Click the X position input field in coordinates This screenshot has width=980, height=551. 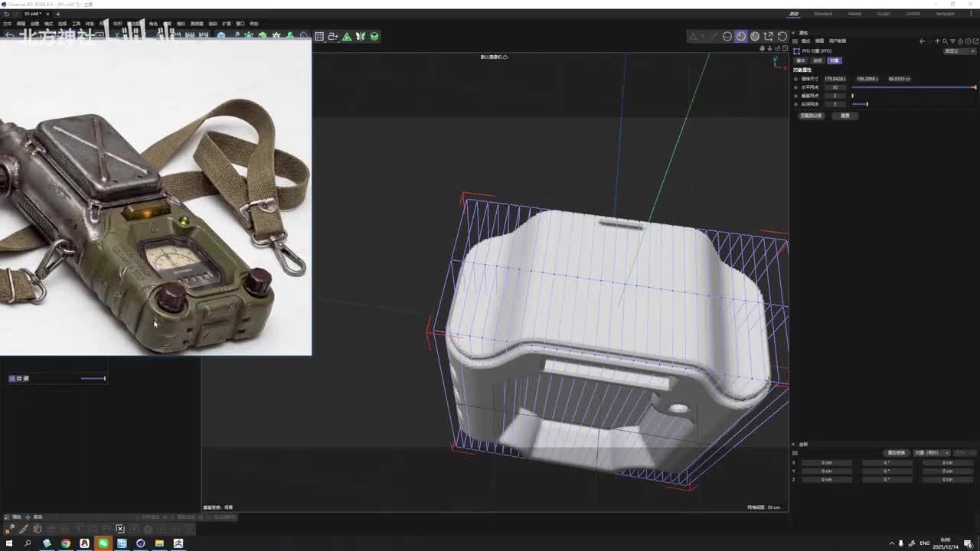pos(827,463)
